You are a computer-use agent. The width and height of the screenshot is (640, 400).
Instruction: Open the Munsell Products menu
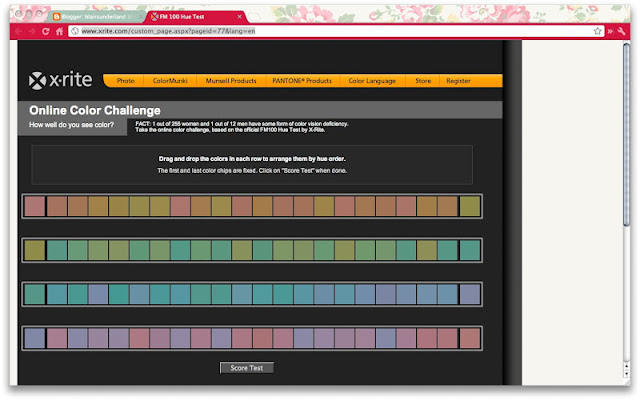pyautogui.click(x=231, y=81)
